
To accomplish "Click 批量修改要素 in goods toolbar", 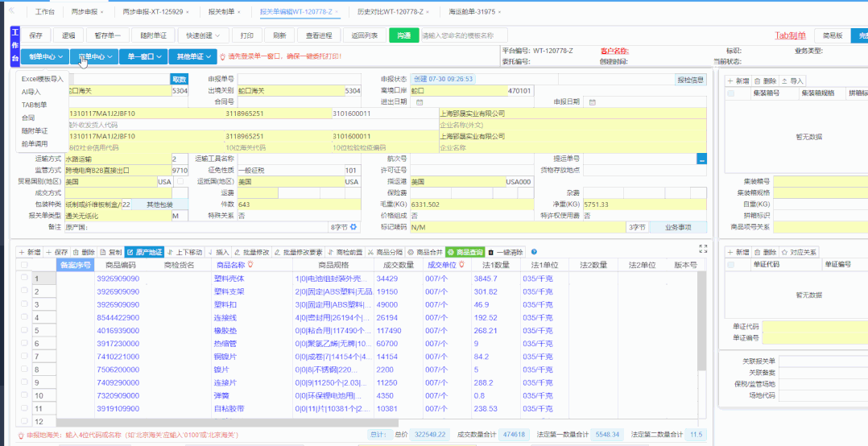I will click(299, 252).
